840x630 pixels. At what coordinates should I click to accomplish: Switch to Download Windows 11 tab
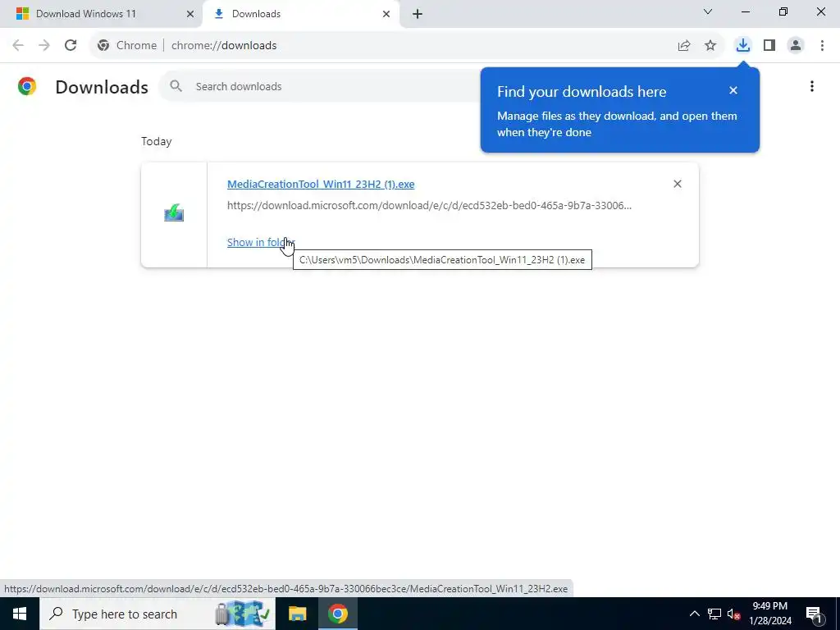[101, 14]
